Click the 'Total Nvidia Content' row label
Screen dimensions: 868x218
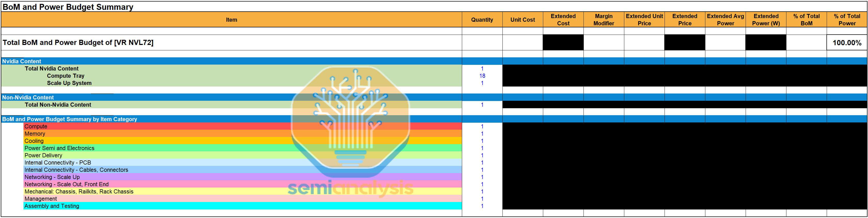[x=52, y=68]
